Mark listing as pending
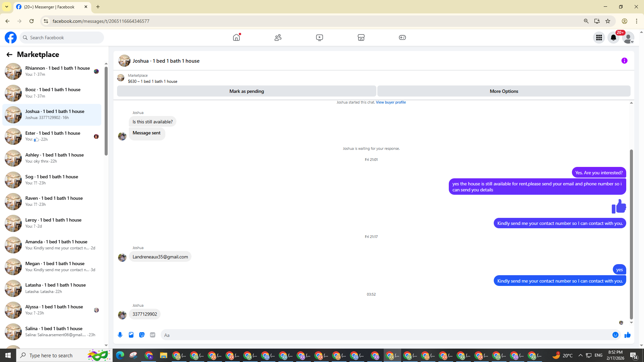Image resolution: width=644 pixels, height=362 pixels. tap(247, 91)
